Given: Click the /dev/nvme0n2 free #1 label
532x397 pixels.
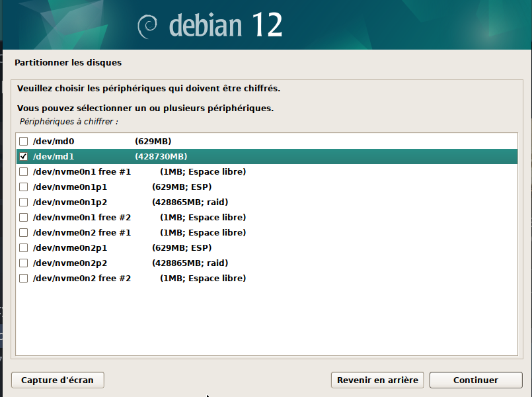Looking at the screenshot, I should point(82,233).
